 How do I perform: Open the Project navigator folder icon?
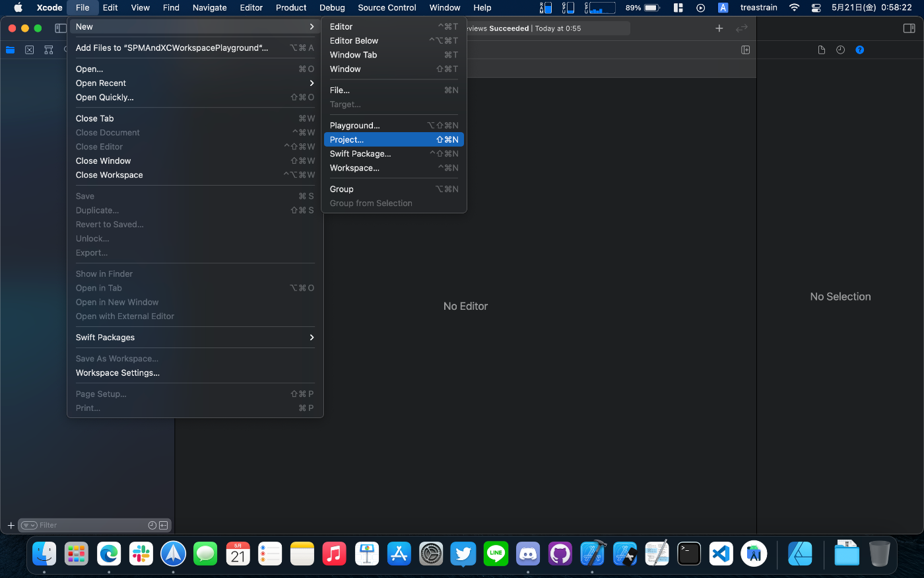(10, 50)
